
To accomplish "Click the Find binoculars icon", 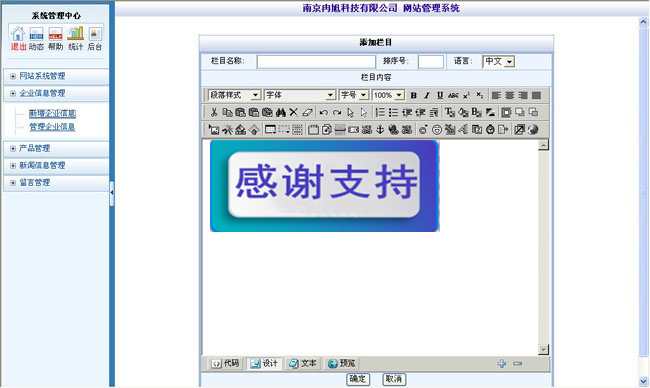I will click(x=281, y=112).
